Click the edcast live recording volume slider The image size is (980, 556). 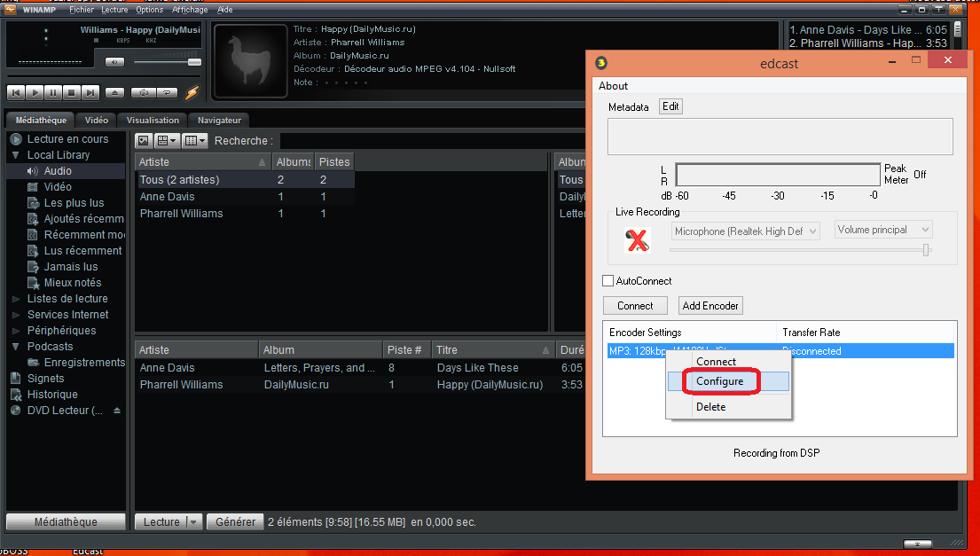click(x=801, y=250)
